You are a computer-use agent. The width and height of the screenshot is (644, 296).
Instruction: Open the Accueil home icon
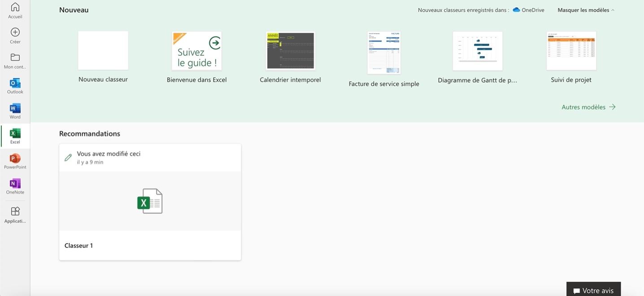click(x=15, y=7)
